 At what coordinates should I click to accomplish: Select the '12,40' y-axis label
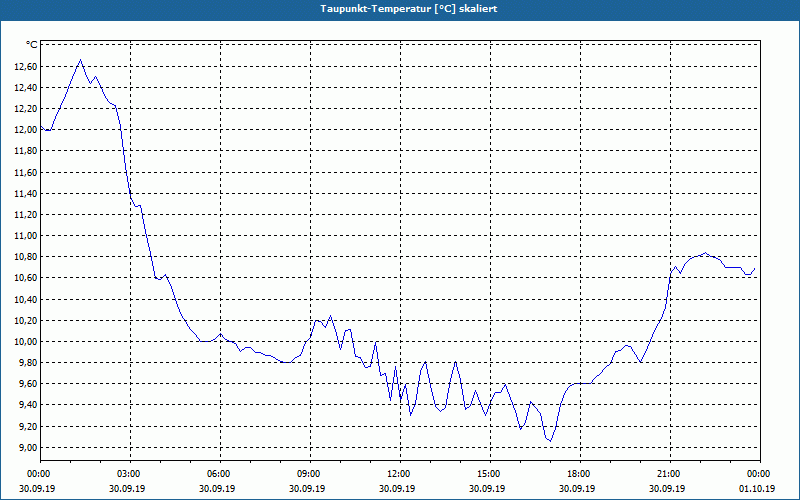pyautogui.click(x=26, y=88)
